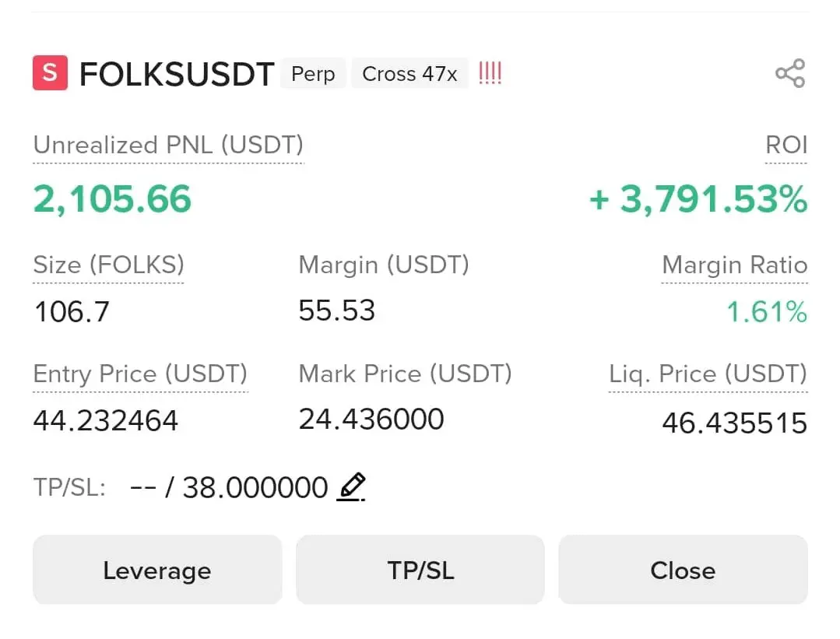The image size is (840, 639).
Task: Open the Leverage settings button
Action: (x=157, y=570)
